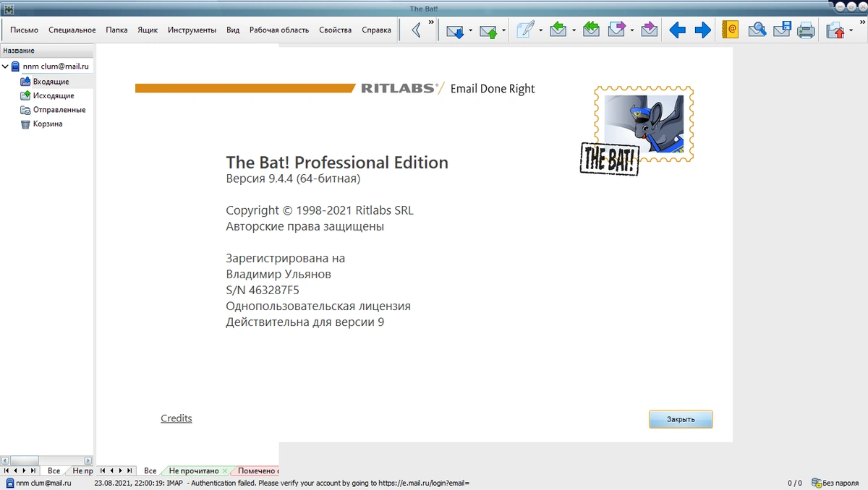Open the Address Book icon
Screen dimensions: 868x490
pyautogui.click(x=730, y=30)
